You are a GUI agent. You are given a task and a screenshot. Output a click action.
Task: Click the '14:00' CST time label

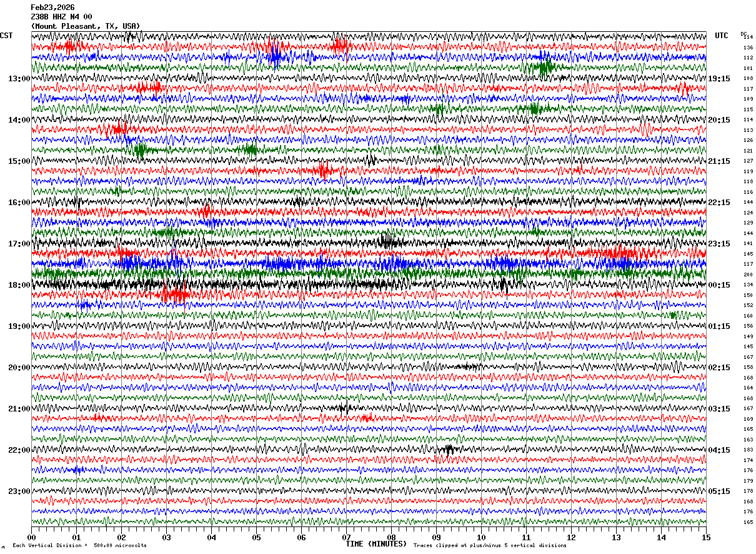coord(19,120)
